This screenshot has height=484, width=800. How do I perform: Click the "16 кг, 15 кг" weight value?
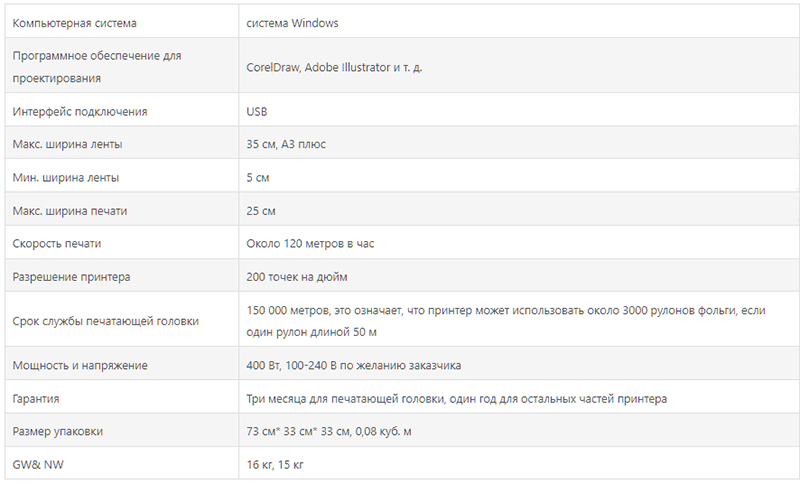point(274,464)
